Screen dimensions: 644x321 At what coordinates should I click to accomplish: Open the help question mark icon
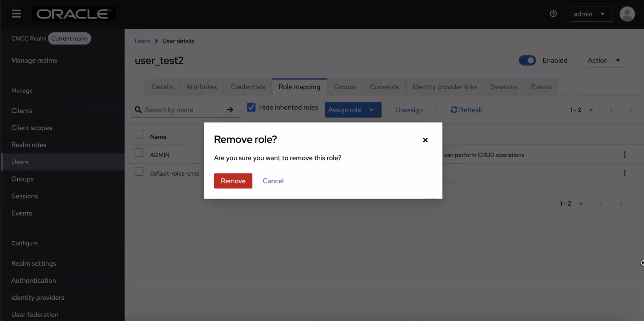tap(553, 14)
